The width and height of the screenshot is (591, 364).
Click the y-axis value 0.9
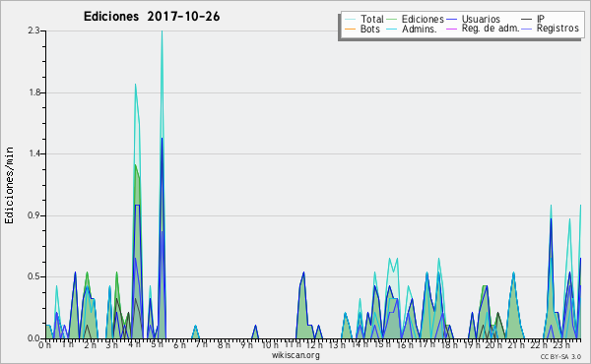(33, 215)
